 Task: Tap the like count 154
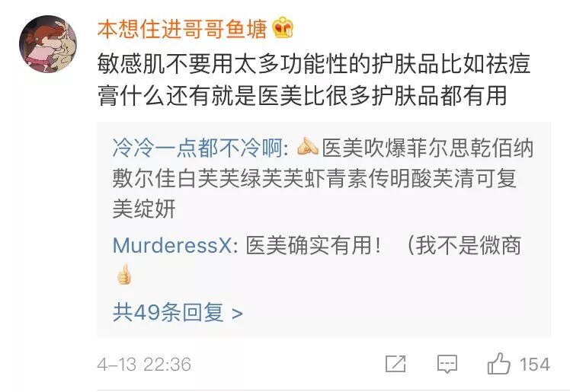click(534, 365)
